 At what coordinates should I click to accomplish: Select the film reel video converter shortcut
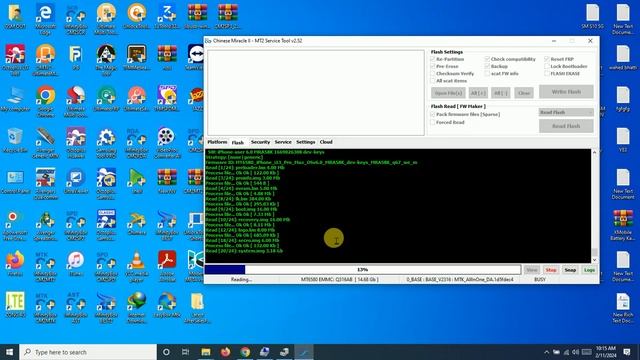[167, 143]
